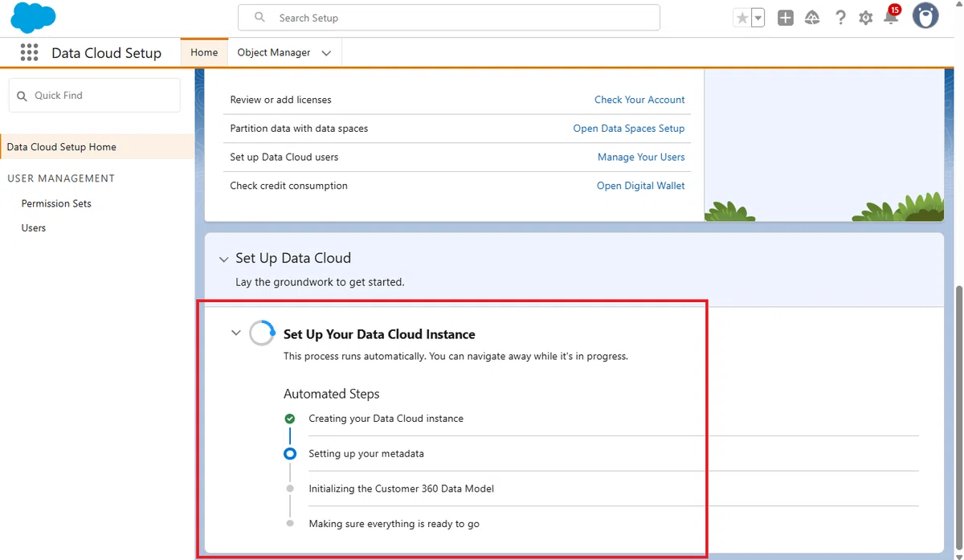Open Notifications bell with 15 badge
The image size is (964, 560).
tap(892, 16)
